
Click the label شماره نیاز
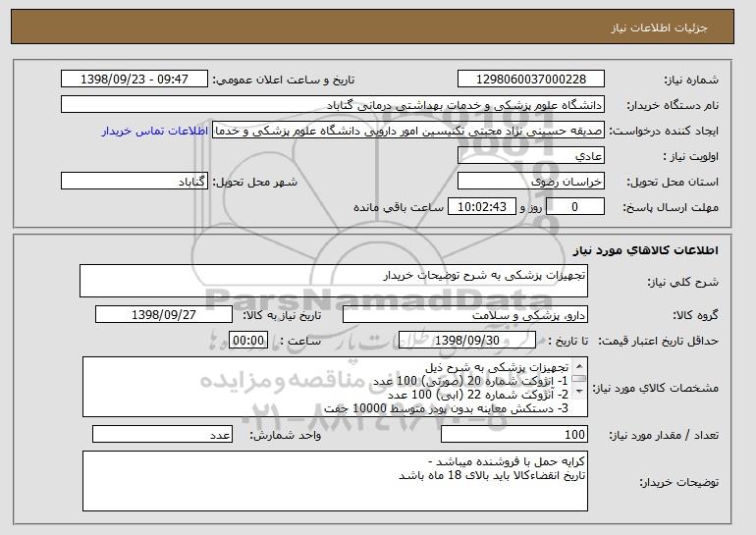pyautogui.click(x=691, y=80)
